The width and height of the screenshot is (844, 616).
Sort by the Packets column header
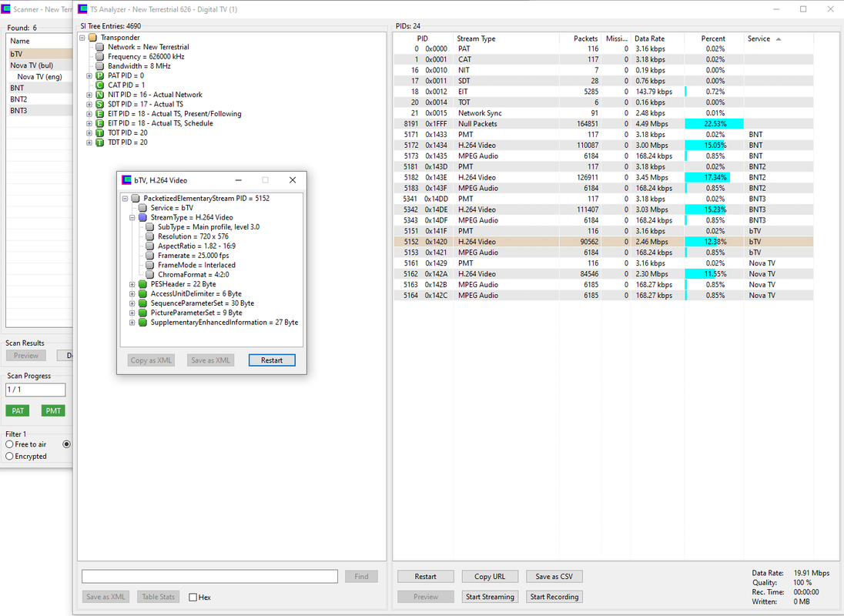click(x=581, y=38)
